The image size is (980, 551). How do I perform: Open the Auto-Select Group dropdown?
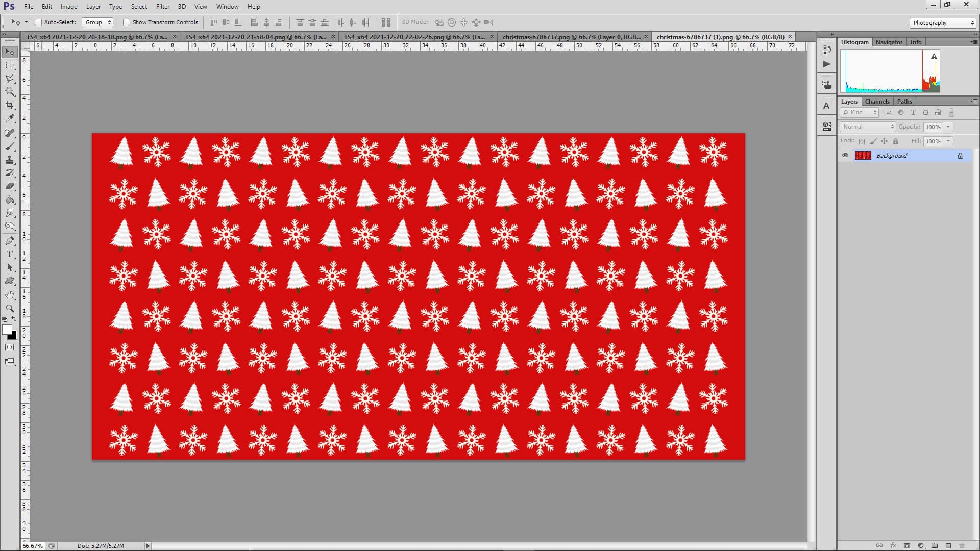[97, 22]
